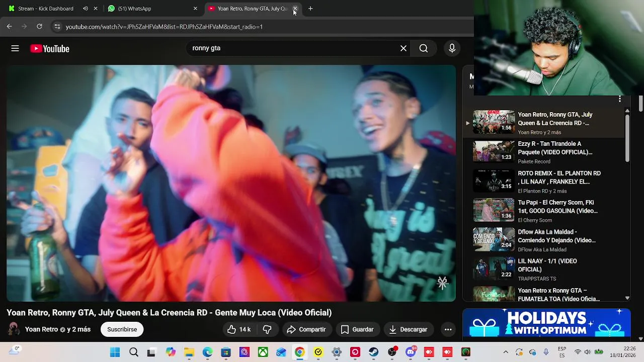644x362 pixels.
Task: Play ROTO REMIX - EL PLANTON RD
Action: pos(543,181)
